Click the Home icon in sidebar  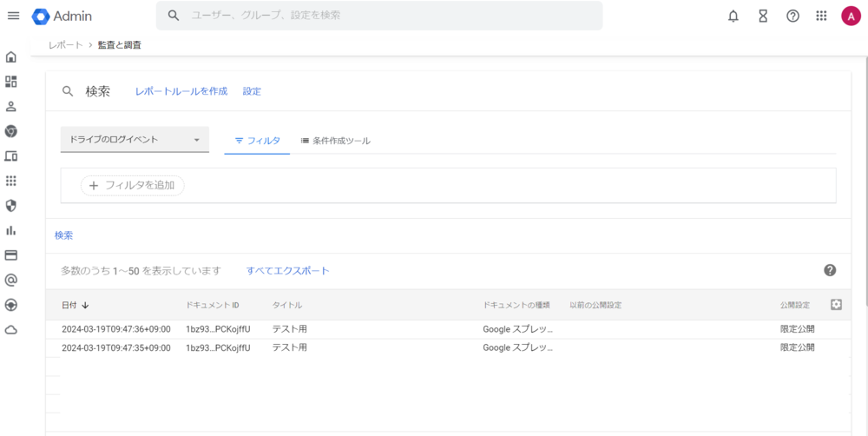pos(11,57)
